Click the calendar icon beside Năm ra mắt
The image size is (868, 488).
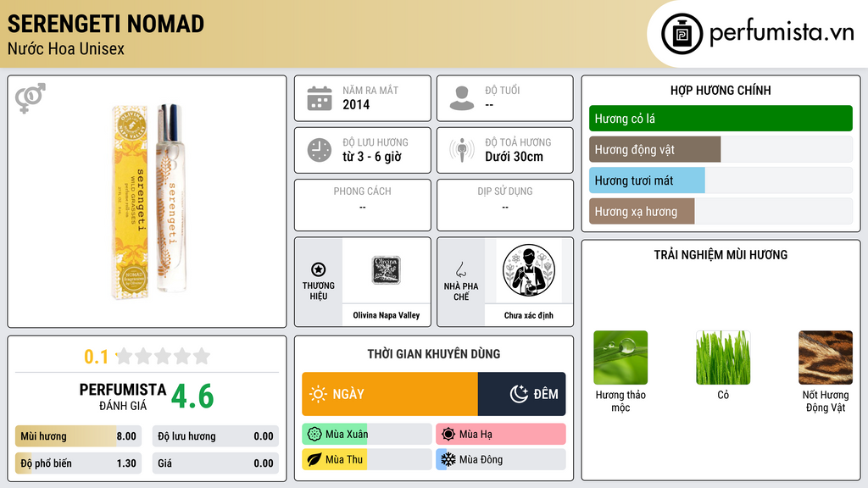pos(320,98)
